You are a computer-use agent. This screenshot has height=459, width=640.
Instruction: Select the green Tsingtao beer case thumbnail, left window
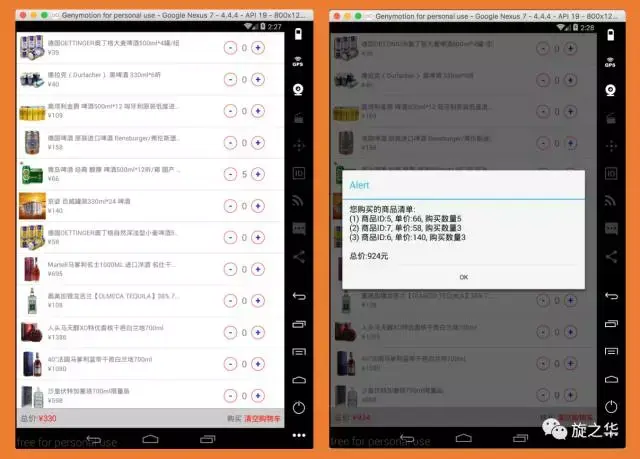click(x=32, y=174)
